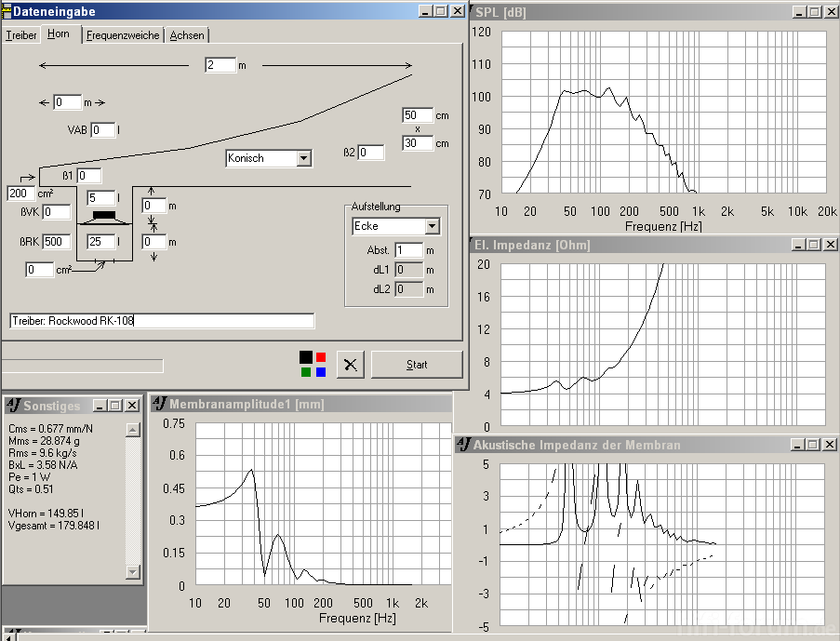Click the horn length field showing 2 m
Viewport: 840px width, 641px height.
point(220,65)
